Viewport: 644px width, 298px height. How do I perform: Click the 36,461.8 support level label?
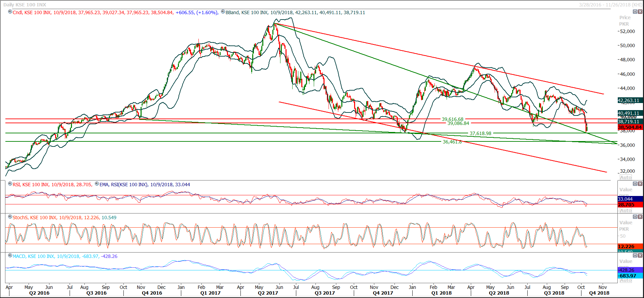point(452,142)
